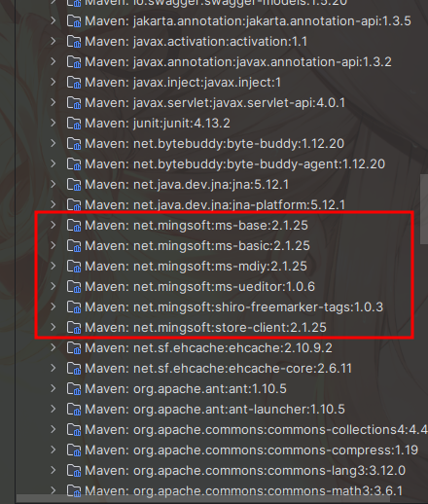Expand shiro-freemarker-tags:1.0.3 dependency
The height and width of the screenshot is (504, 428).
coord(53,306)
